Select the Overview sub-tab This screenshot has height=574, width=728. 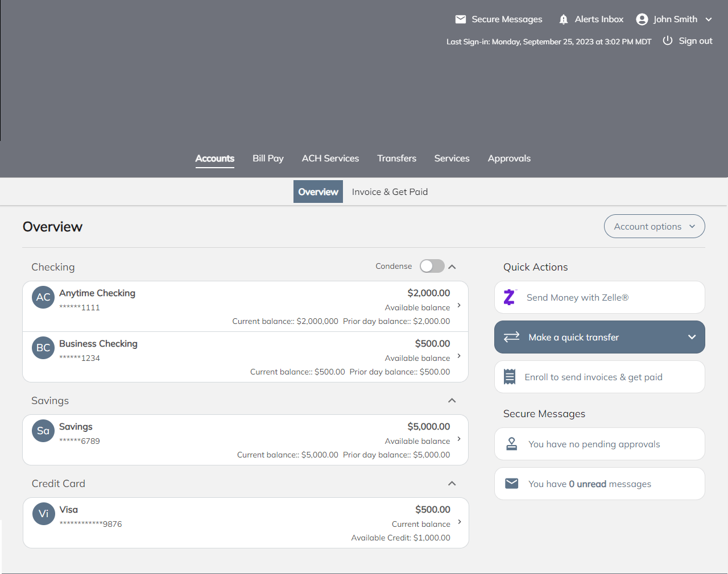pos(318,192)
